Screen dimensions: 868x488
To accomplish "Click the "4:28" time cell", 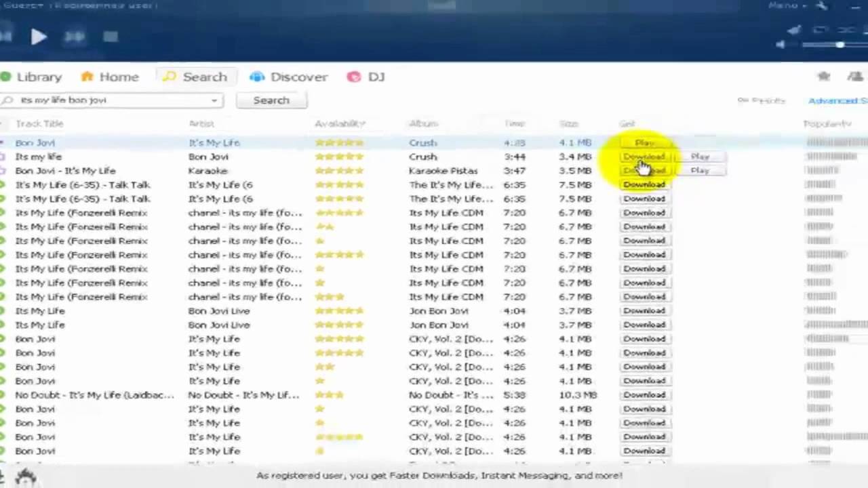I will click(515, 143).
